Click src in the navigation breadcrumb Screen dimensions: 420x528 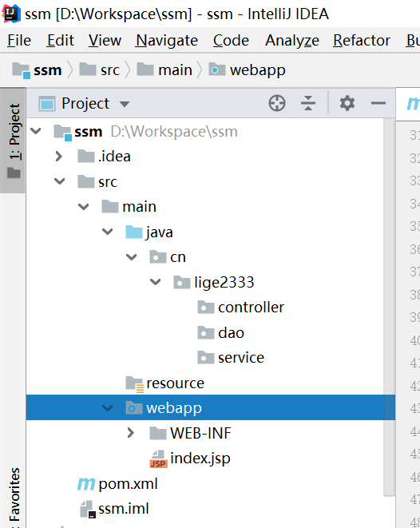point(110,70)
